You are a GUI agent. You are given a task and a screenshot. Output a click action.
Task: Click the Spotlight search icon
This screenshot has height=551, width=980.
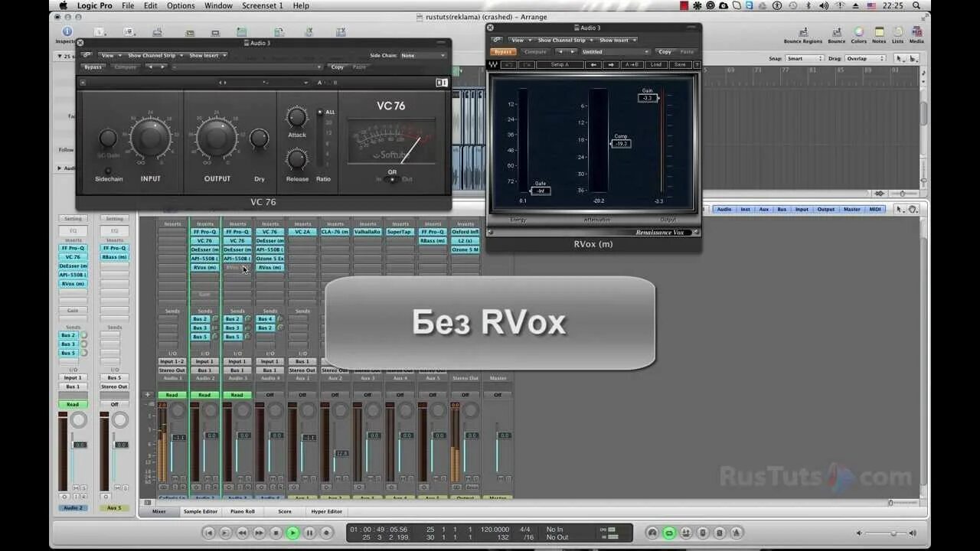click(918, 5)
